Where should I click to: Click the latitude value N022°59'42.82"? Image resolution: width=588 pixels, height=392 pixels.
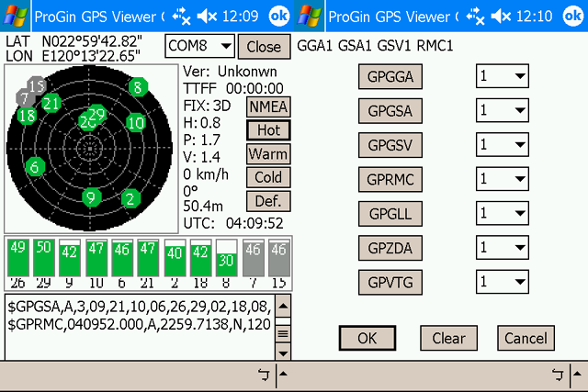point(92,40)
